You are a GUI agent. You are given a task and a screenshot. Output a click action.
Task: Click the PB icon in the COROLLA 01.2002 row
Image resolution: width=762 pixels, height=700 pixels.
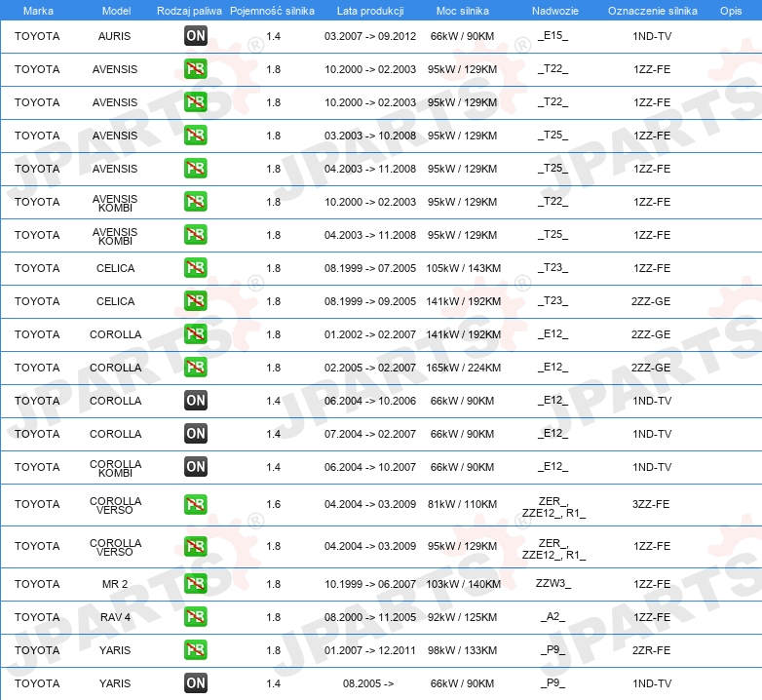tap(195, 334)
